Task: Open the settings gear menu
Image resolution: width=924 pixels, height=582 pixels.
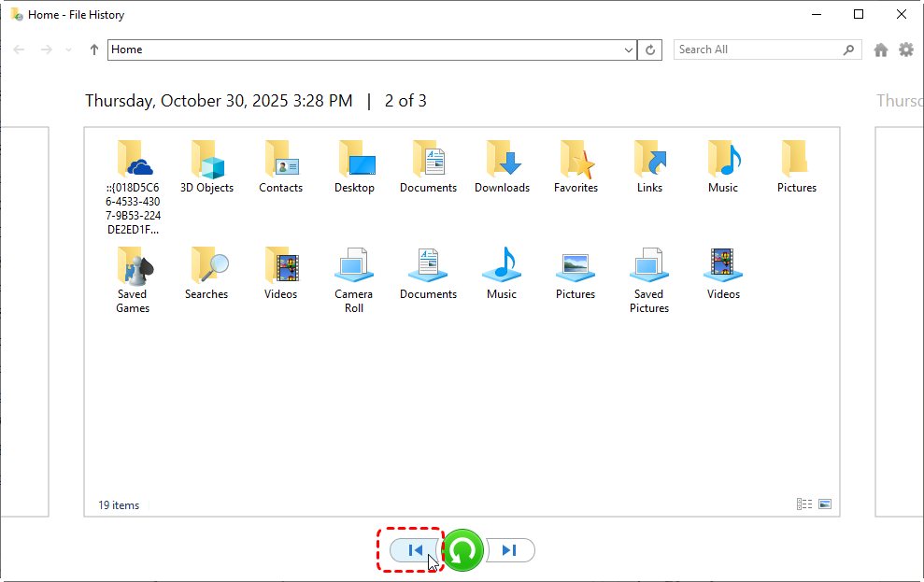Action: point(906,50)
